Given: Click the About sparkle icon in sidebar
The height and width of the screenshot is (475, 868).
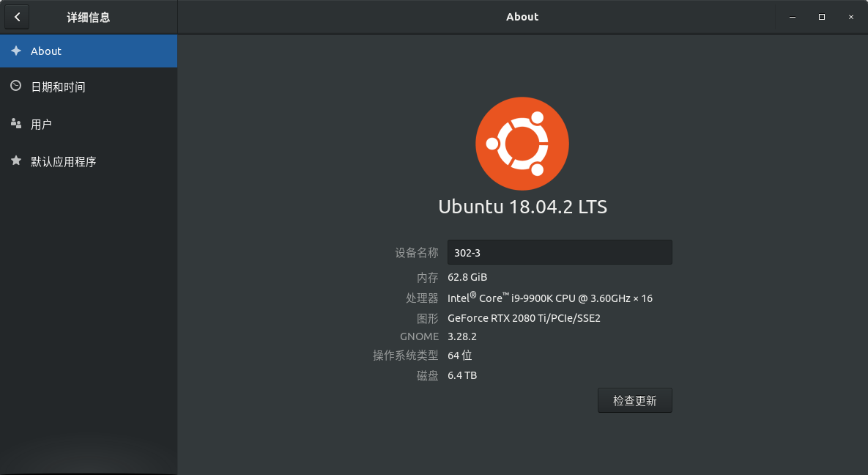Looking at the screenshot, I should point(16,51).
